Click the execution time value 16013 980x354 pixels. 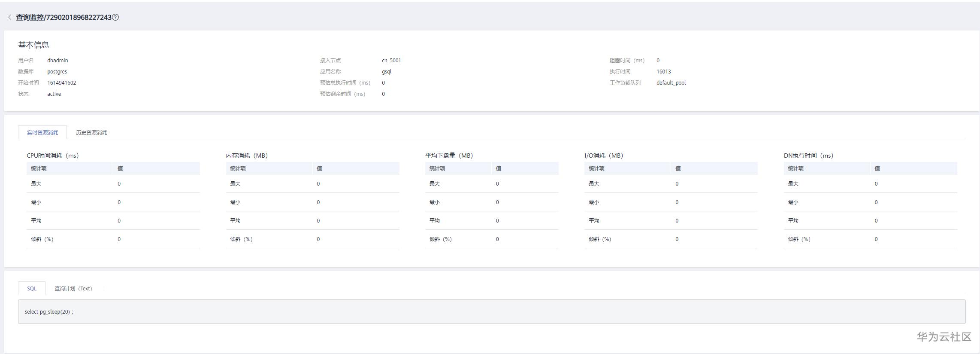click(x=664, y=72)
